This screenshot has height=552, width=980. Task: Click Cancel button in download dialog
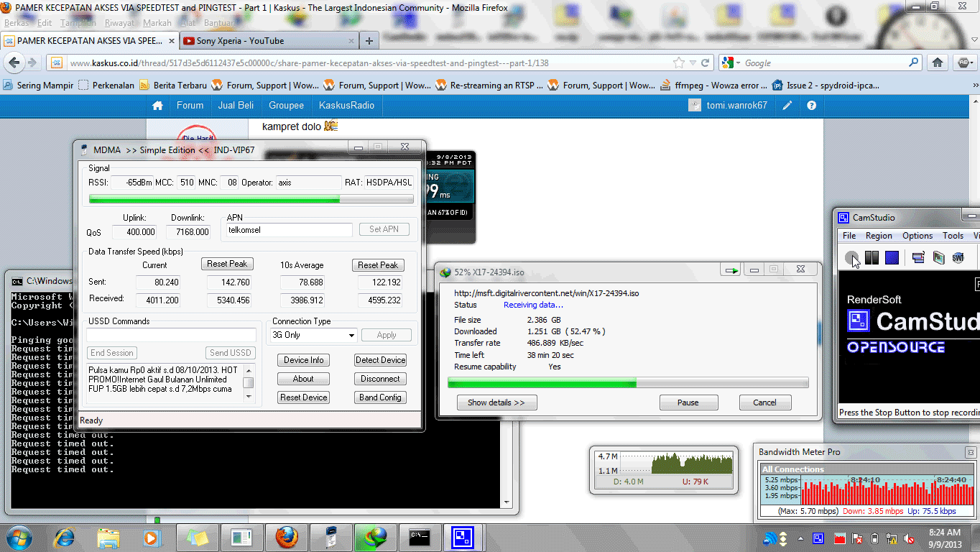coord(764,402)
